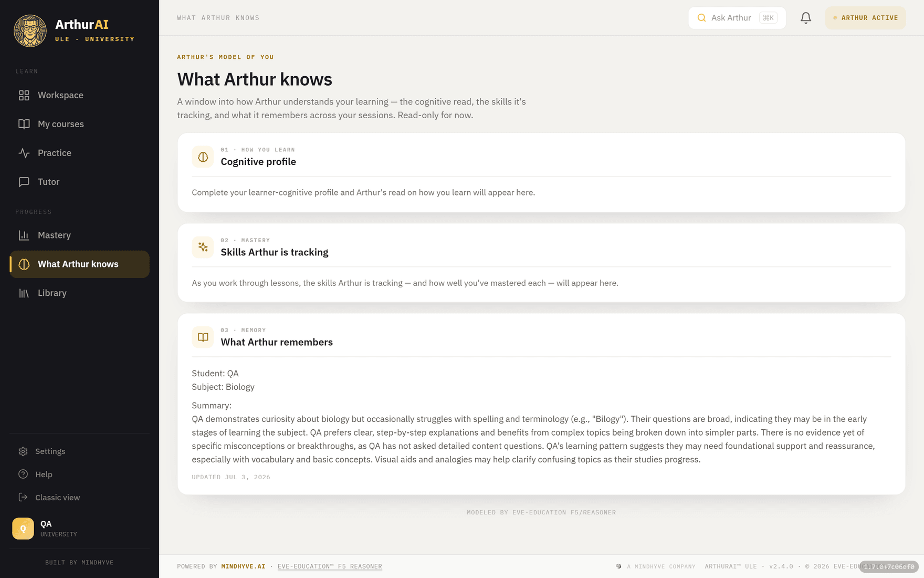Click the Help question mark icon
924x578 pixels.
(23, 474)
